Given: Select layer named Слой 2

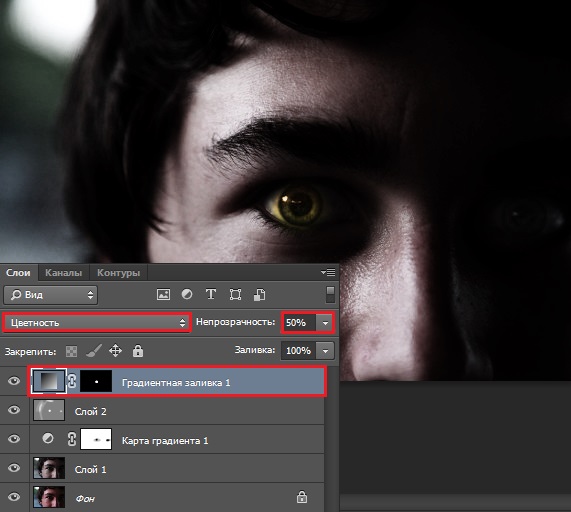Looking at the screenshot, I should click(90, 411).
